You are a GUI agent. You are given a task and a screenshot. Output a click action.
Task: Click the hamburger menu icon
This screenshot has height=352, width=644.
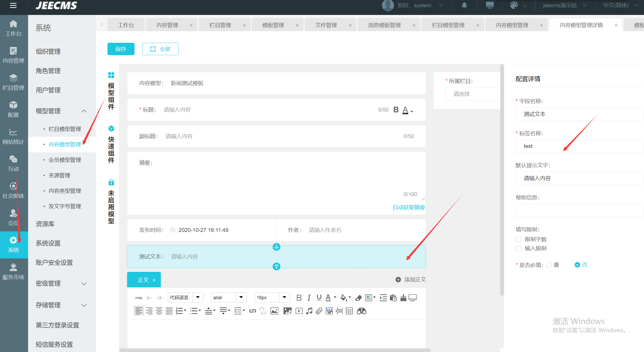pyautogui.click(x=13, y=5)
